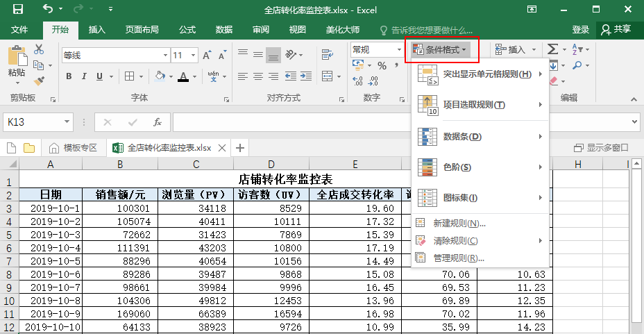The image size is (644, 334).
Task: Click the Insert Function fx icon
Action: click(158, 122)
